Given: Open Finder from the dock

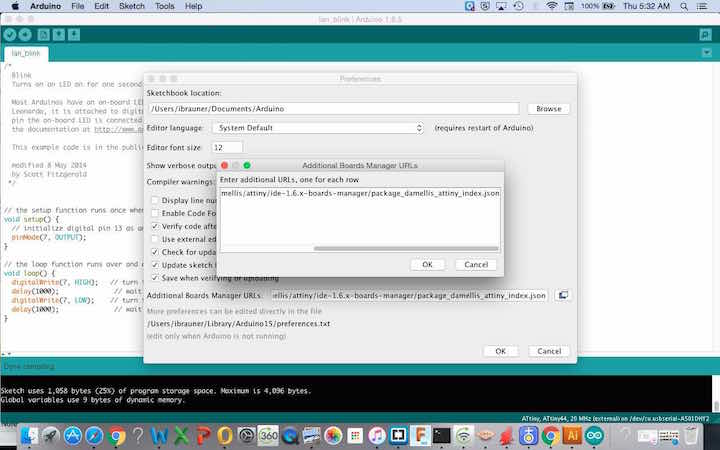Looking at the screenshot, I should [29, 435].
